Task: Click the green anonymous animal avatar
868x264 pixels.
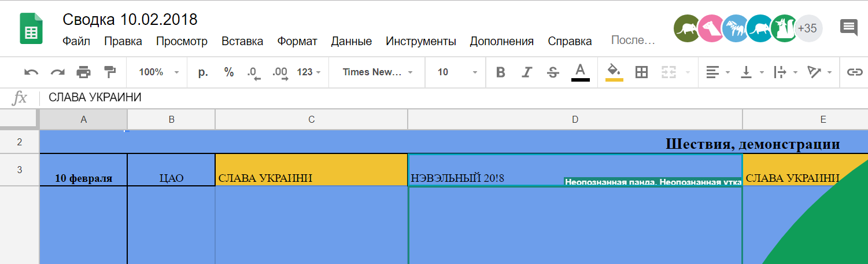Action: click(784, 28)
